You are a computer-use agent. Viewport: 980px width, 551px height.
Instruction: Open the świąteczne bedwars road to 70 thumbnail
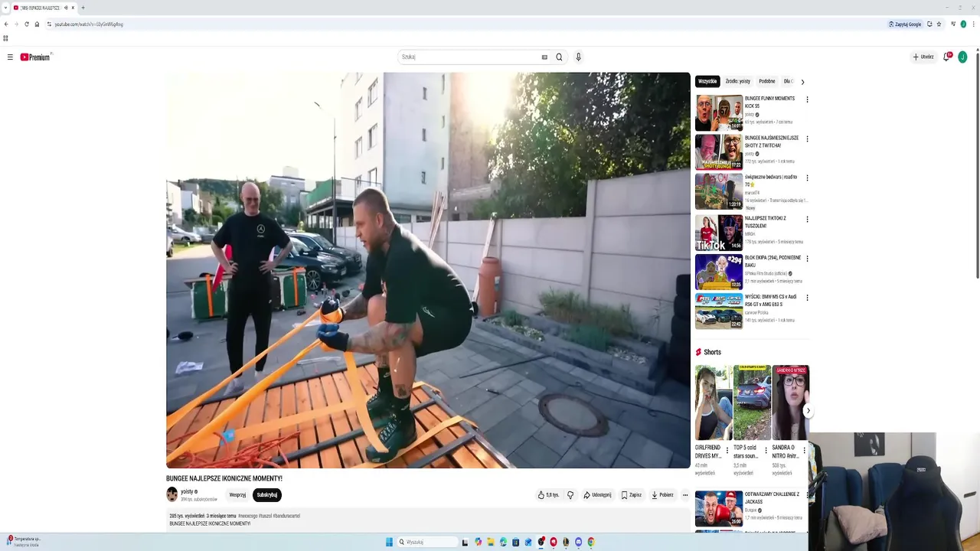click(x=718, y=191)
